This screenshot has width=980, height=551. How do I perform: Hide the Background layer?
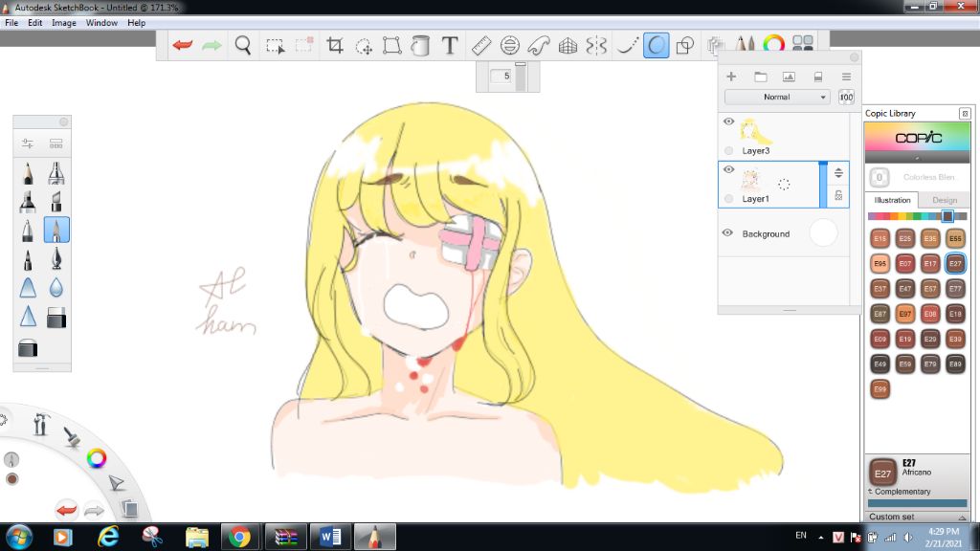[x=727, y=233]
